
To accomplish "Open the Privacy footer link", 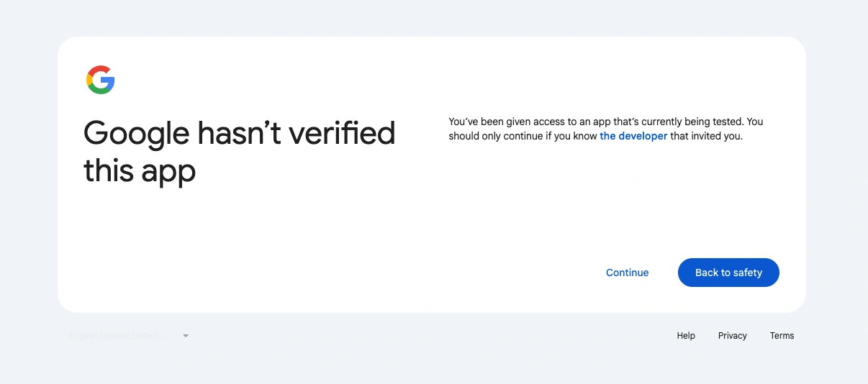I will coord(733,336).
